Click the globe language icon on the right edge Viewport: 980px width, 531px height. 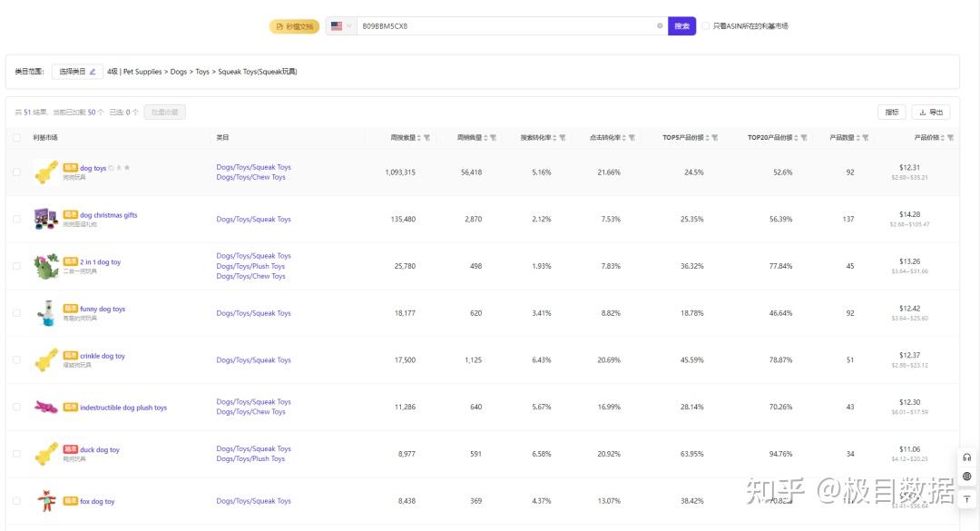967,477
